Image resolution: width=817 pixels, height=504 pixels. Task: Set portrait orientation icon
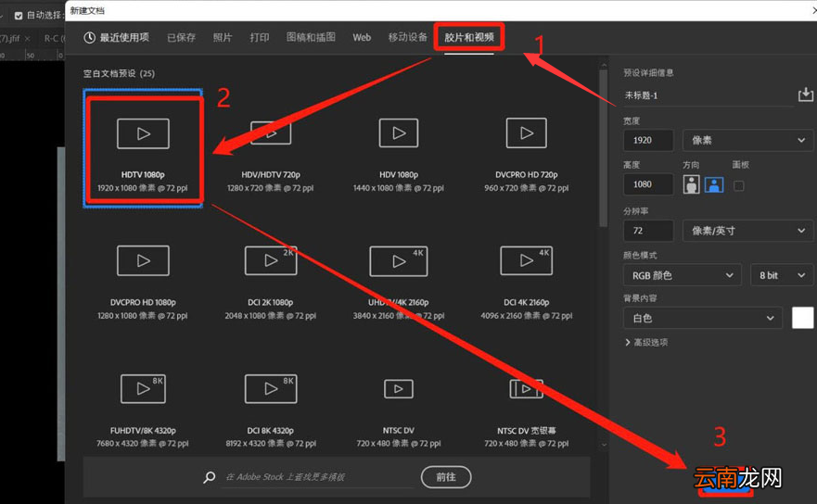click(x=692, y=185)
